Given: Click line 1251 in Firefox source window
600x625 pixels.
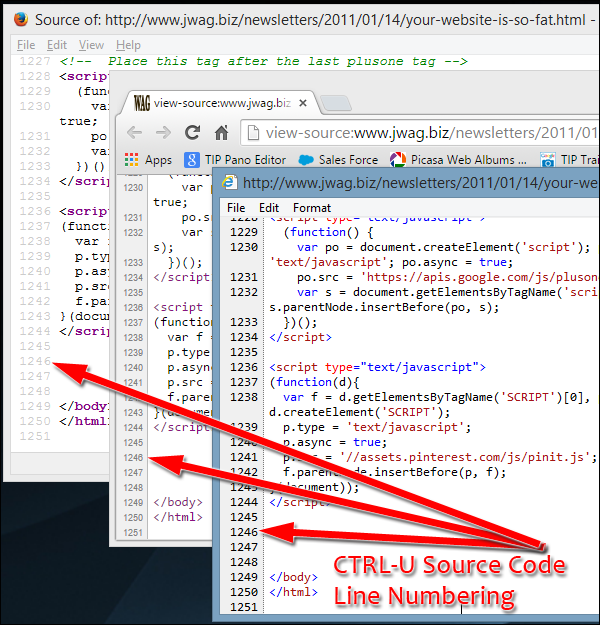Looking at the screenshot, I should tap(35, 436).
